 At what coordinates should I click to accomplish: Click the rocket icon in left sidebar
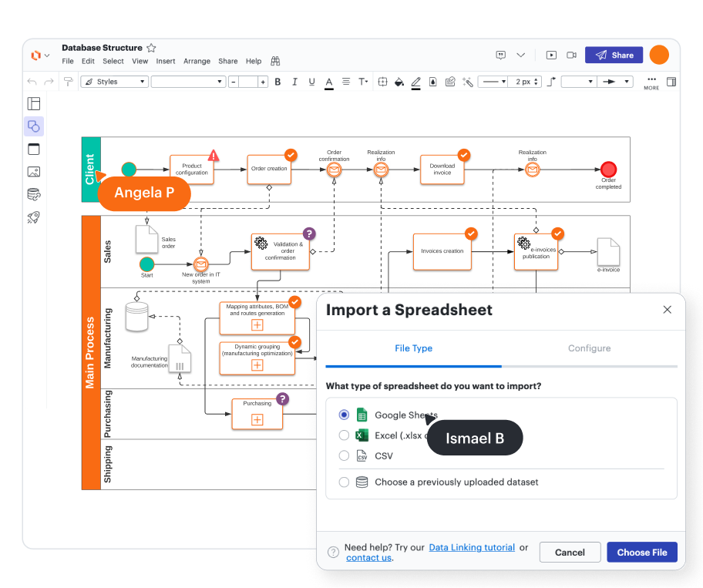(x=33, y=217)
